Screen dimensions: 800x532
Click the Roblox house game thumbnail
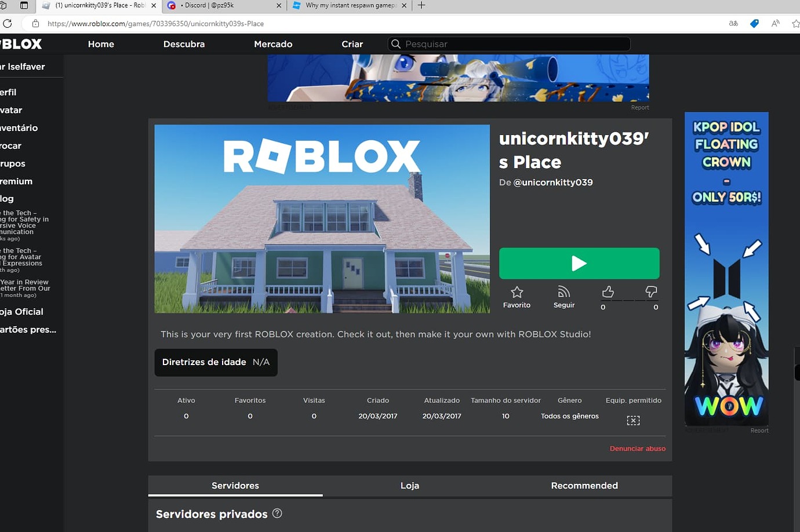tap(322, 219)
